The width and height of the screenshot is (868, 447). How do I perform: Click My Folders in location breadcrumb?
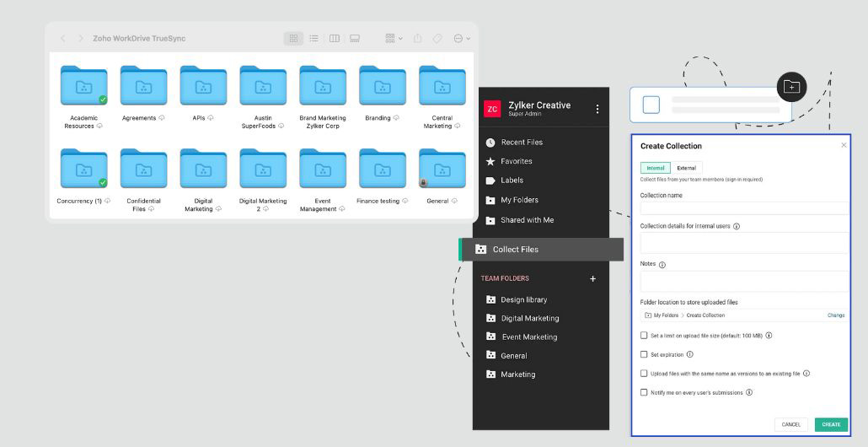666,315
